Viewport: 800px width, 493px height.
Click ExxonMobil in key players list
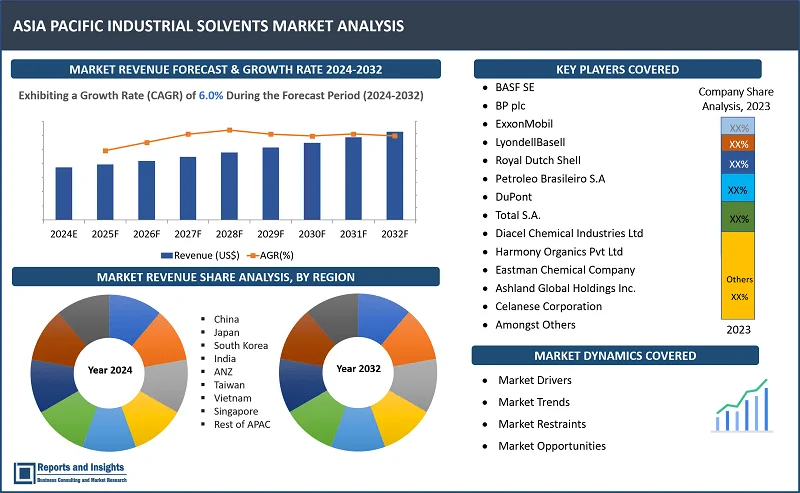(524, 124)
